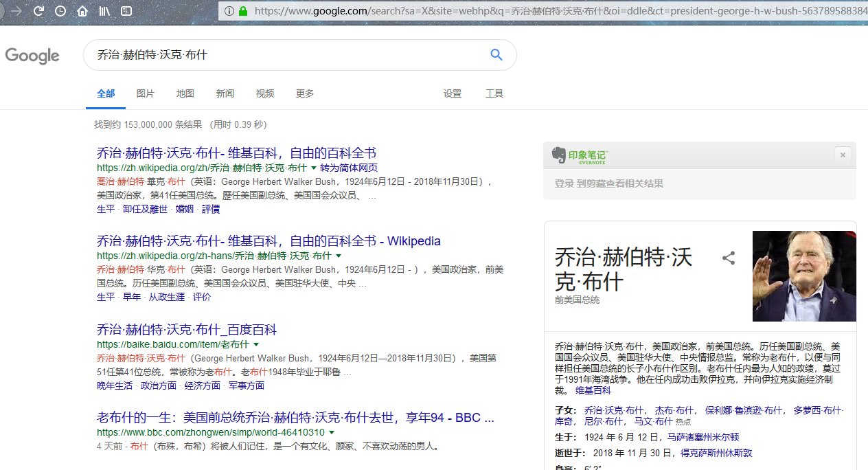Open 维基百科 source link in knowledge panel
The height and width of the screenshot is (470, 868).
(x=593, y=390)
